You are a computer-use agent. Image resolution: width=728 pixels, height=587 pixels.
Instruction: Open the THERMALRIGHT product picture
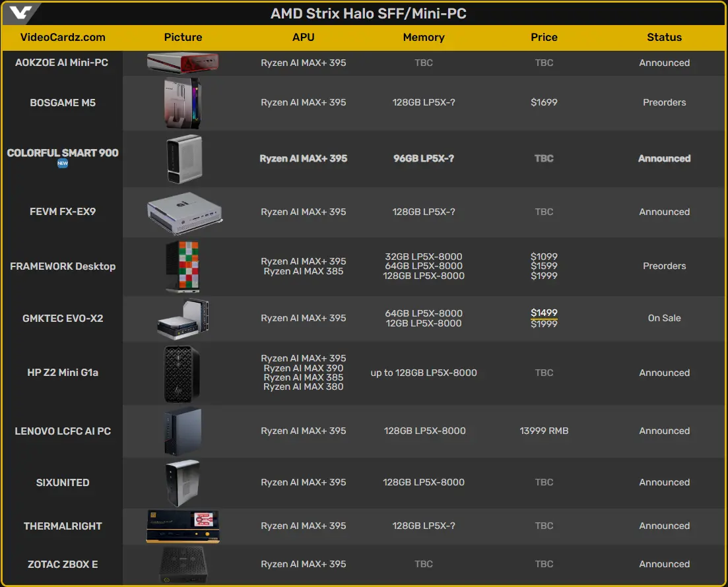tap(183, 527)
